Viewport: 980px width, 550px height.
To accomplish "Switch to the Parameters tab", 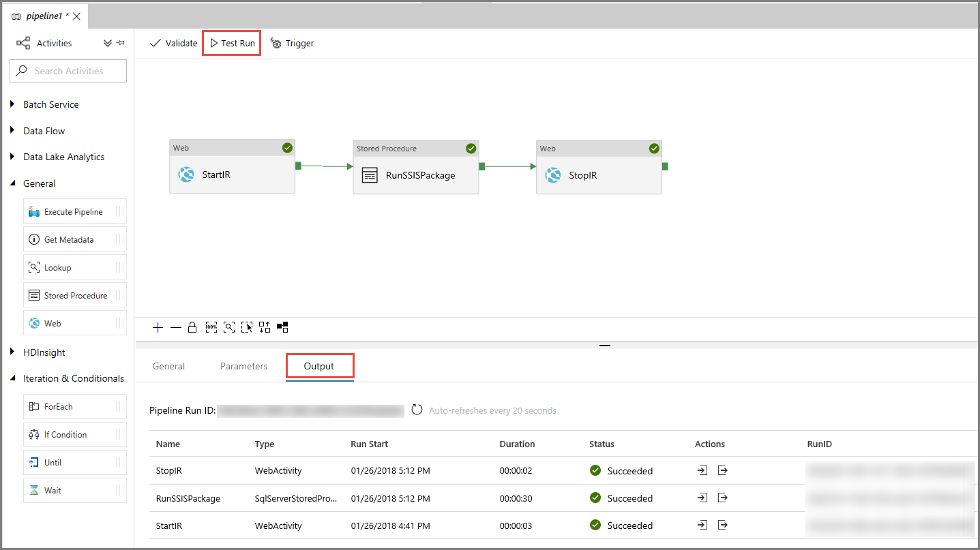I will [x=243, y=366].
